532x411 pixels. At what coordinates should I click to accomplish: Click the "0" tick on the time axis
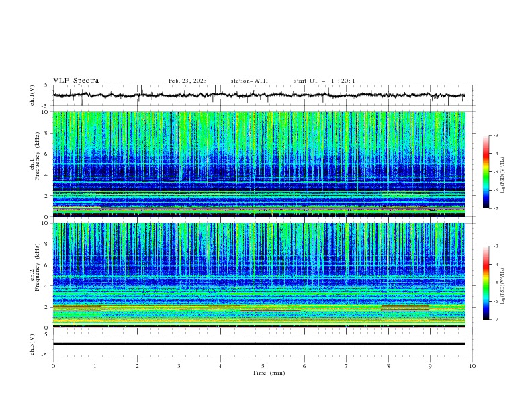tap(53, 366)
